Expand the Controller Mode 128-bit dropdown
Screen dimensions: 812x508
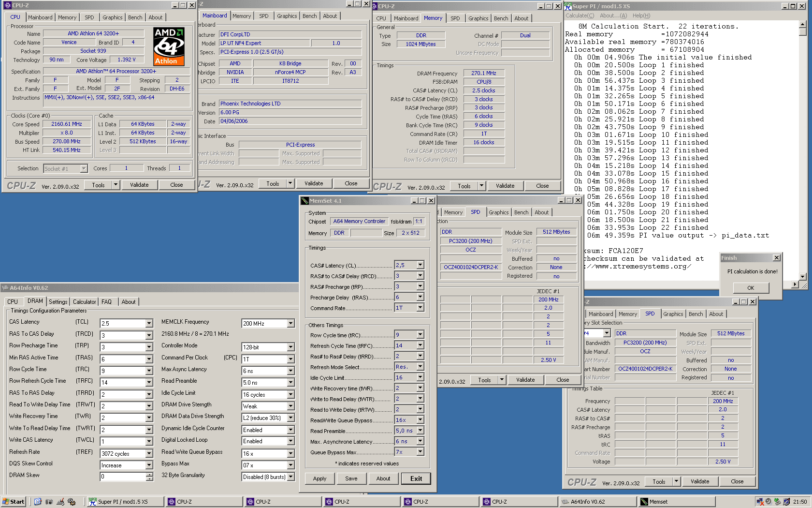(290, 347)
